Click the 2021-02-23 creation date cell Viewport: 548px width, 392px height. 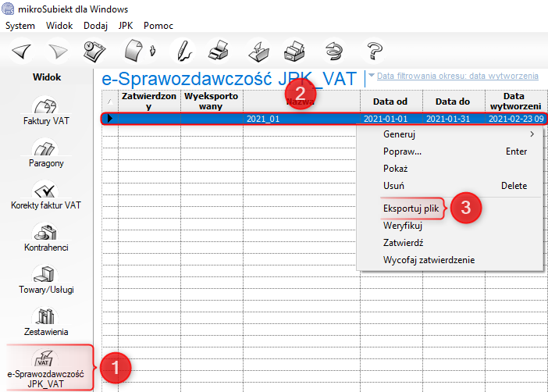coord(516,119)
